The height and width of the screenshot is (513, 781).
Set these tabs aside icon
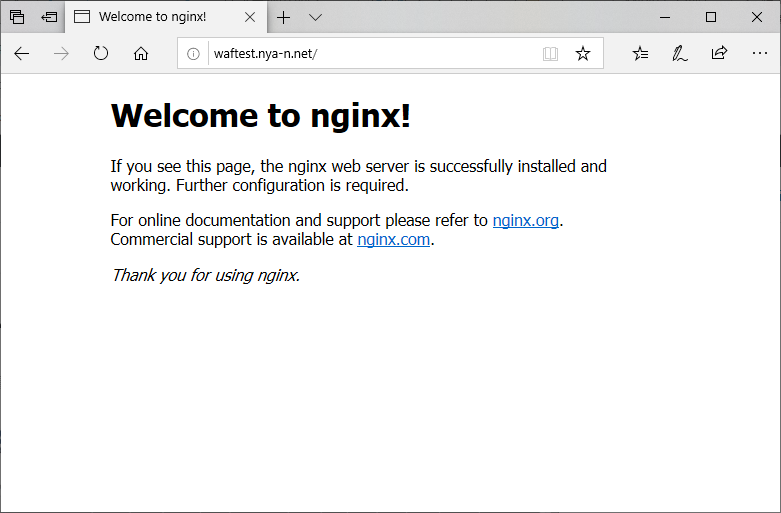[x=49, y=17]
